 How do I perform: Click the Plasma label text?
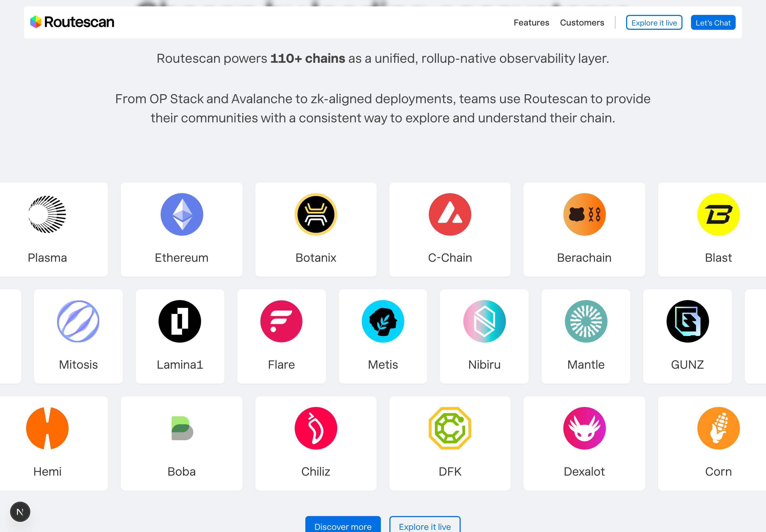coord(47,258)
